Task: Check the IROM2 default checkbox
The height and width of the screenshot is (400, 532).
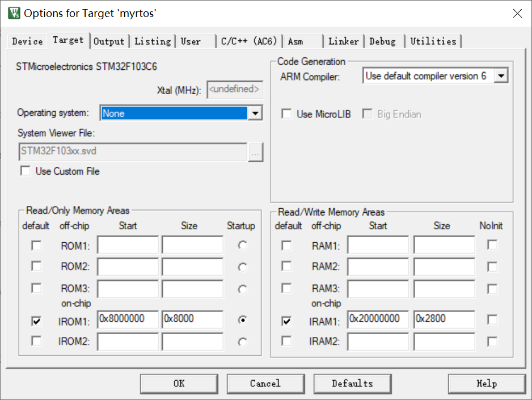Action: pyautogui.click(x=36, y=340)
